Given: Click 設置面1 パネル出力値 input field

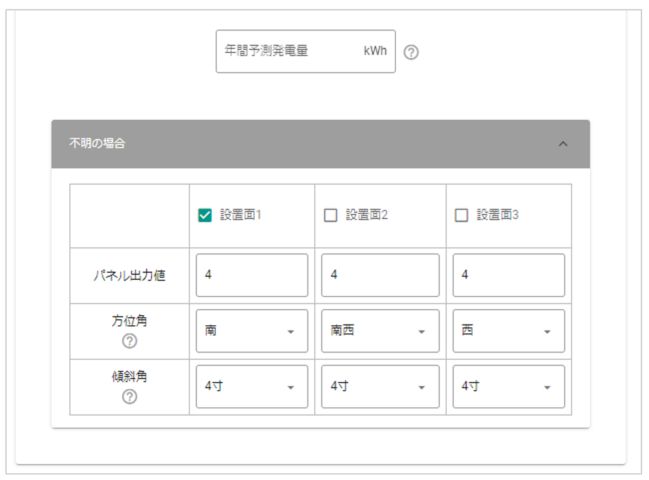Looking at the screenshot, I should click(252, 275).
